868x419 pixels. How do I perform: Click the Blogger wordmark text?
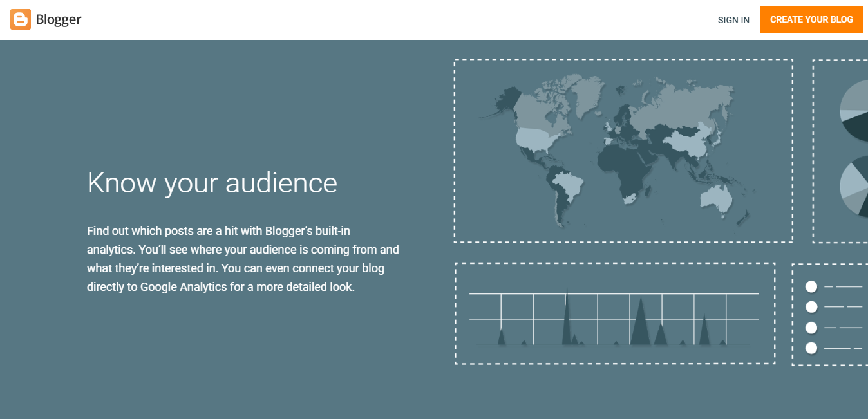click(x=59, y=19)
